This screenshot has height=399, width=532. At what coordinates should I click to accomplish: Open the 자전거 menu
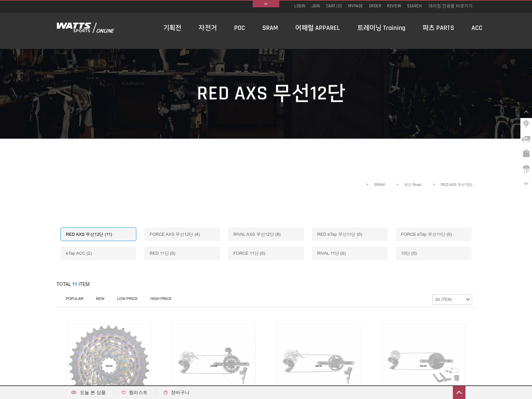[207, 28]
